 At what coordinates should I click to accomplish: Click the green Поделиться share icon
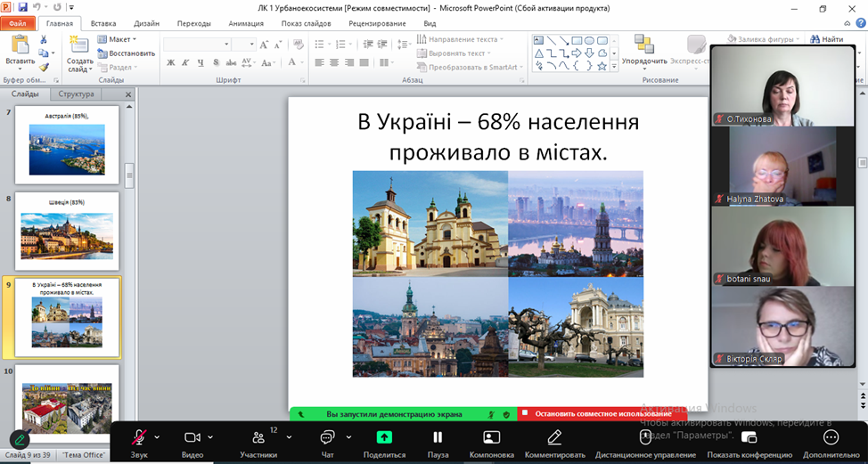click(x=384, y=437)
